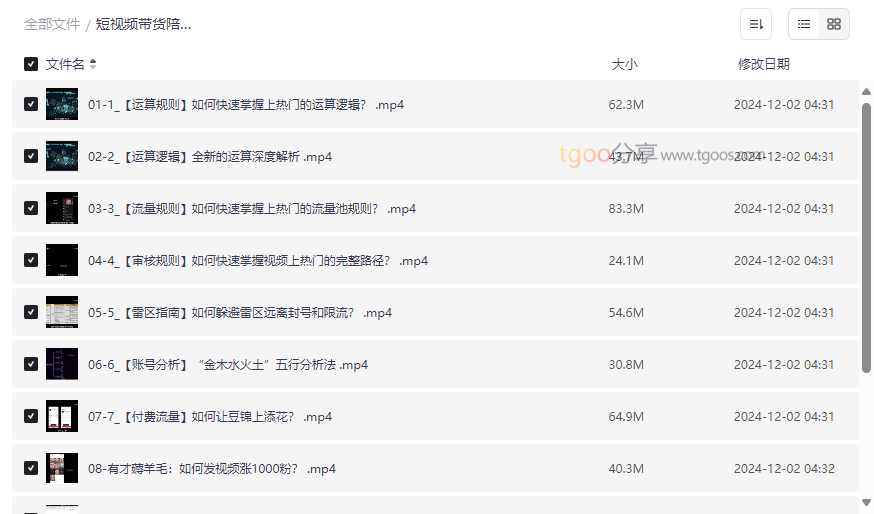874x514 pixels.
Task: Sort by file name arrow
Action: (93, 64)
